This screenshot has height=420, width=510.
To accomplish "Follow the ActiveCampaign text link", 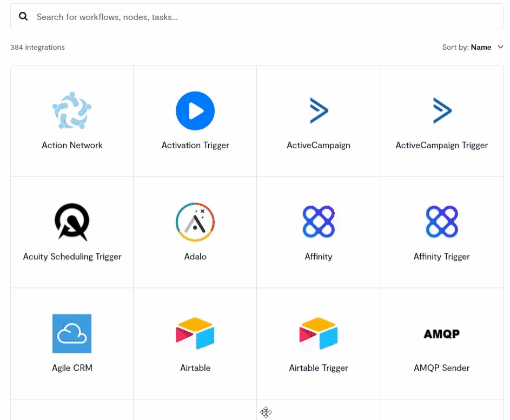I will 319,146.
